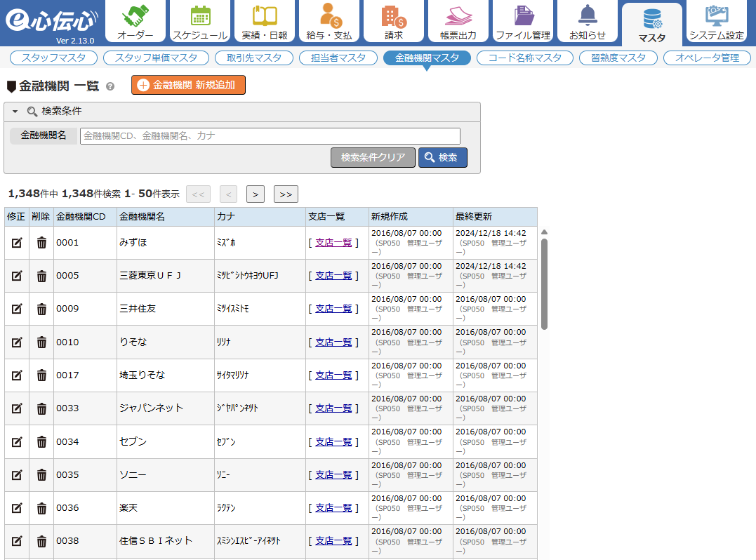
Task: Delete the 楽天 row
Action: click(42, 507)
